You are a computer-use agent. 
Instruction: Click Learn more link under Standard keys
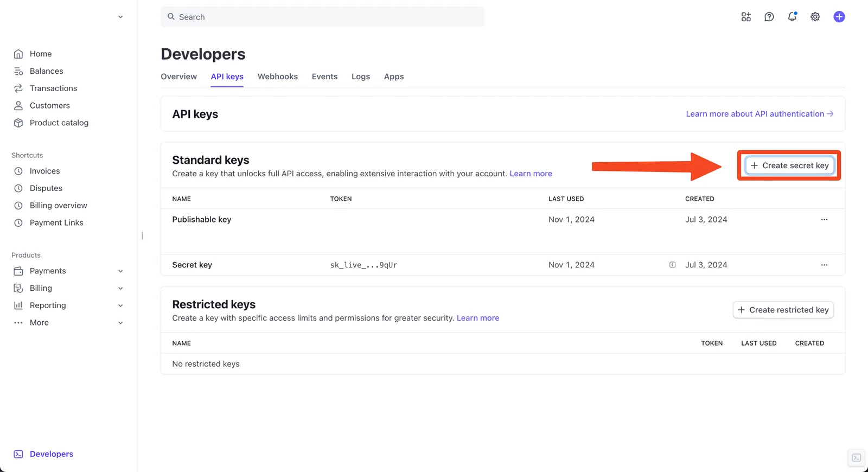click(531, 174)
